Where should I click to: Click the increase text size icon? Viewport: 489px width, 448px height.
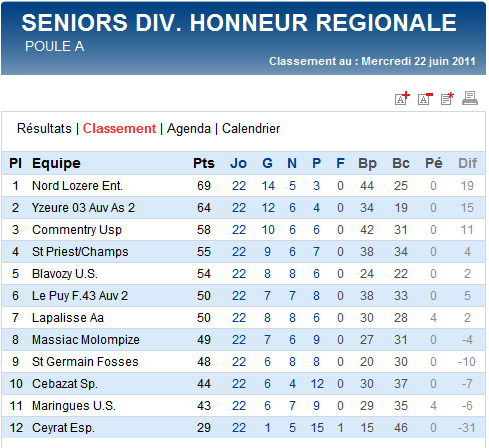402,98
